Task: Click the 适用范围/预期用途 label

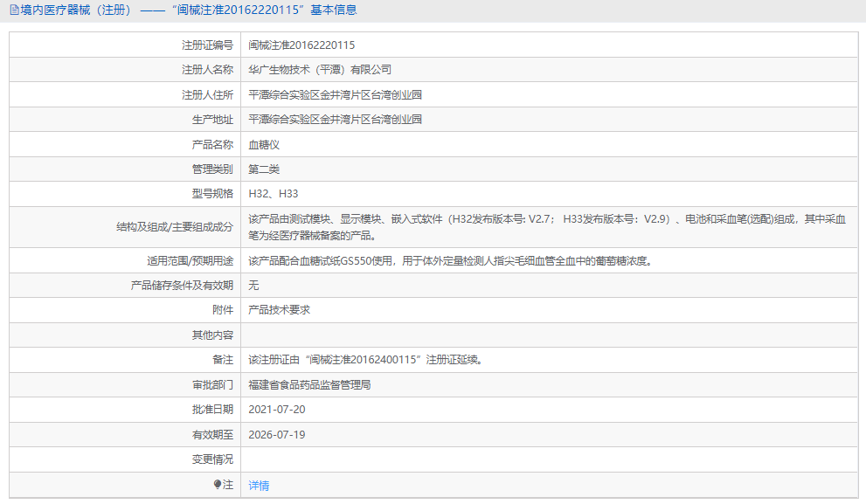Action: (x=190, y=260)
